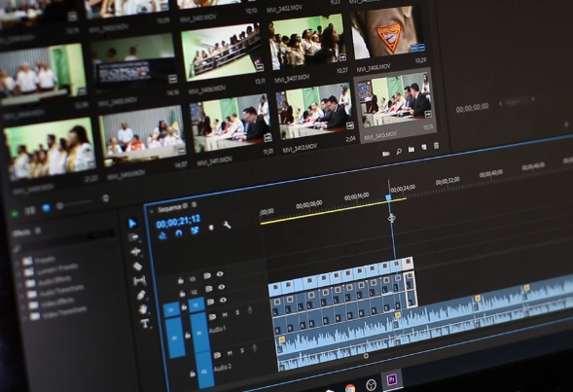Solo the Audio 2 track
Image resolution: width=573 pixels, height=392 pixels.
click(x=242, y=350)
